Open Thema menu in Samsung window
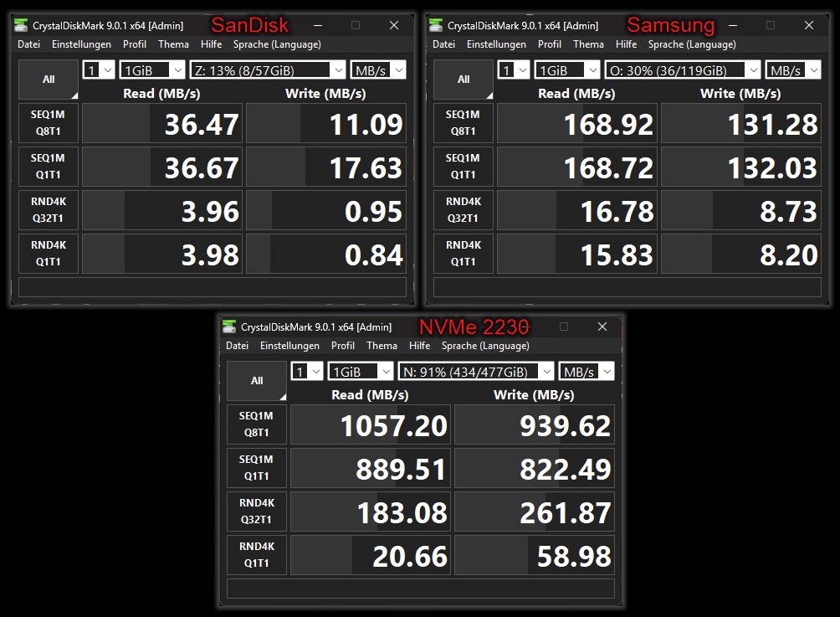 [588, 44]
